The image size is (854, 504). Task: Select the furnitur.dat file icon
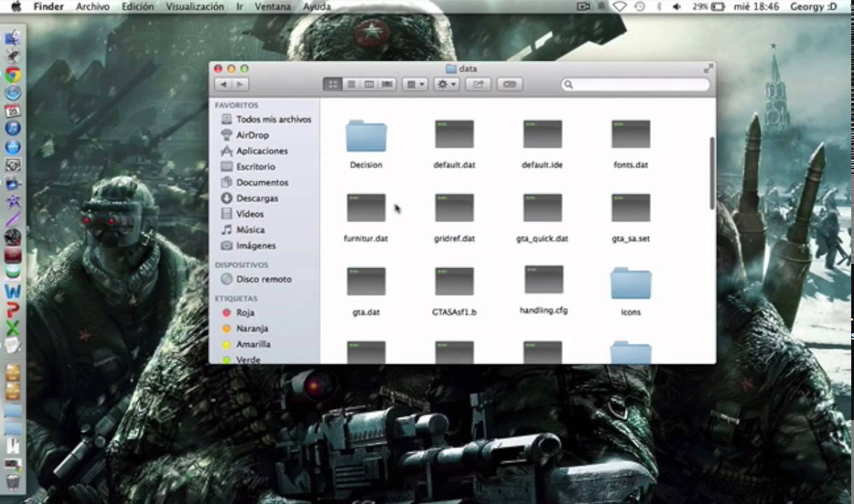pos(366,208)
